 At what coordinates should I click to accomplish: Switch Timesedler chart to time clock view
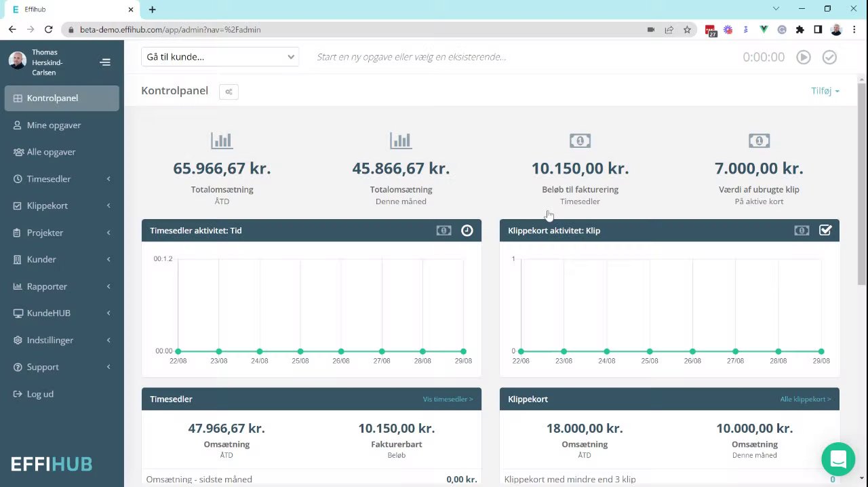[x=467, y=231]
